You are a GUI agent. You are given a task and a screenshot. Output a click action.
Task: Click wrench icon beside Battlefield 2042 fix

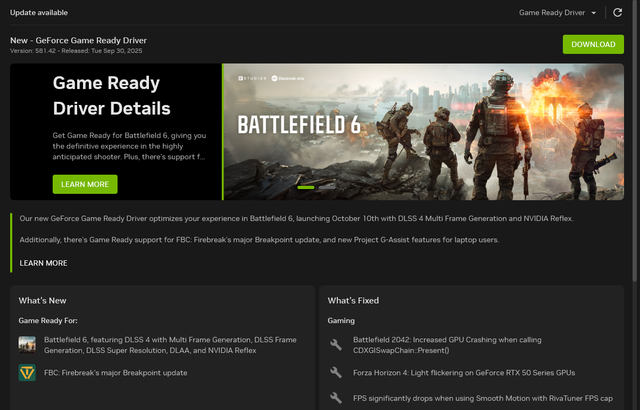[x=336, y=345]
